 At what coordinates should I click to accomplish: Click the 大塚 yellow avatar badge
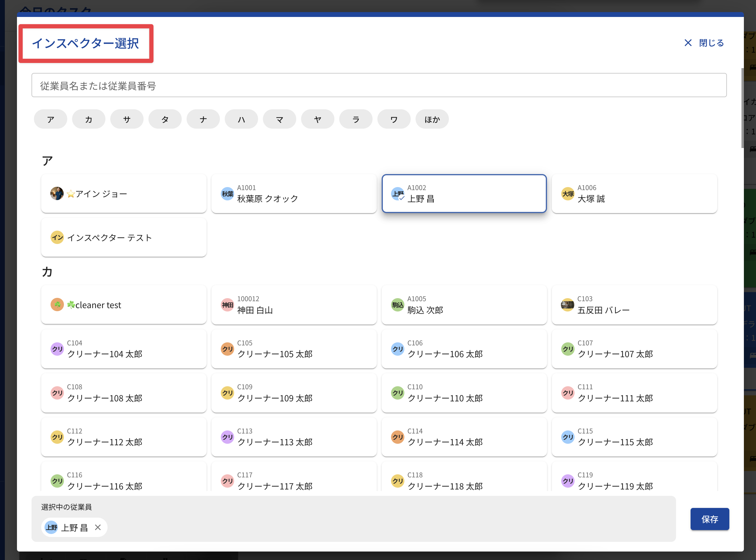[567, 193]
